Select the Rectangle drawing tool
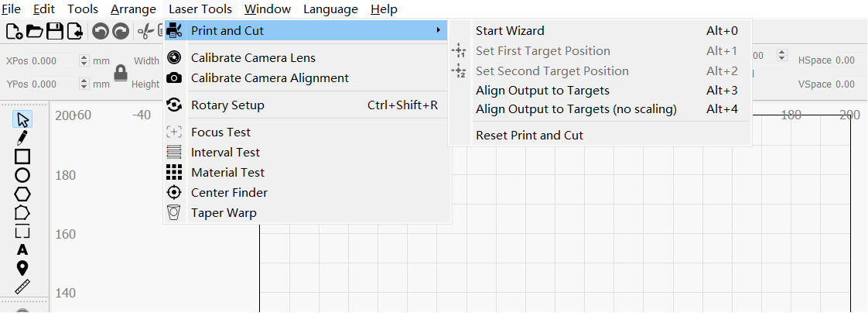868x313 pixels. [22, 156]
